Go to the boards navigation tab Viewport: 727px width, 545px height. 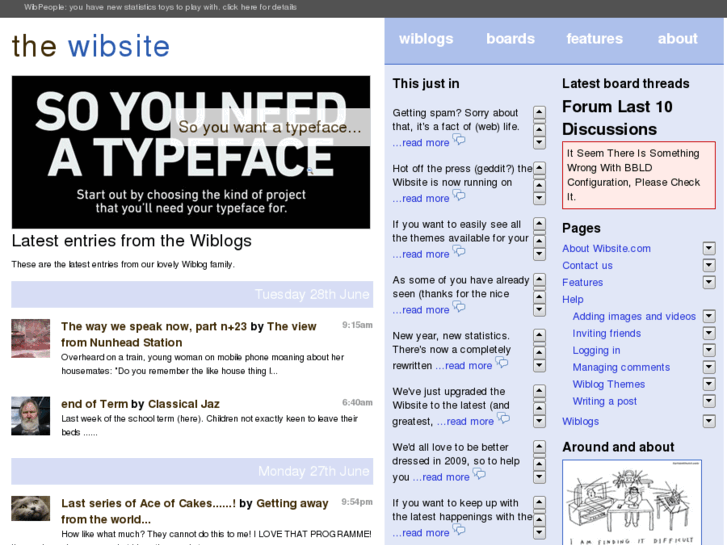pos(510,39)
